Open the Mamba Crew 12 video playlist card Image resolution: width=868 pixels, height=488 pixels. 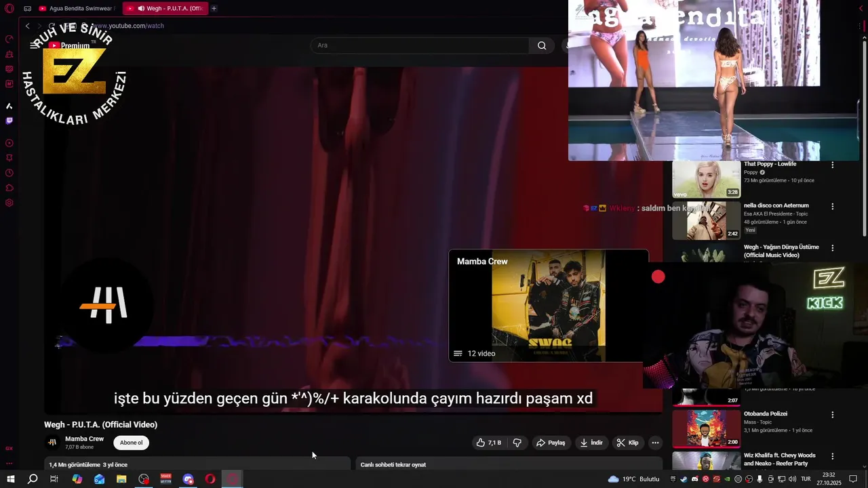pos(548,306)
